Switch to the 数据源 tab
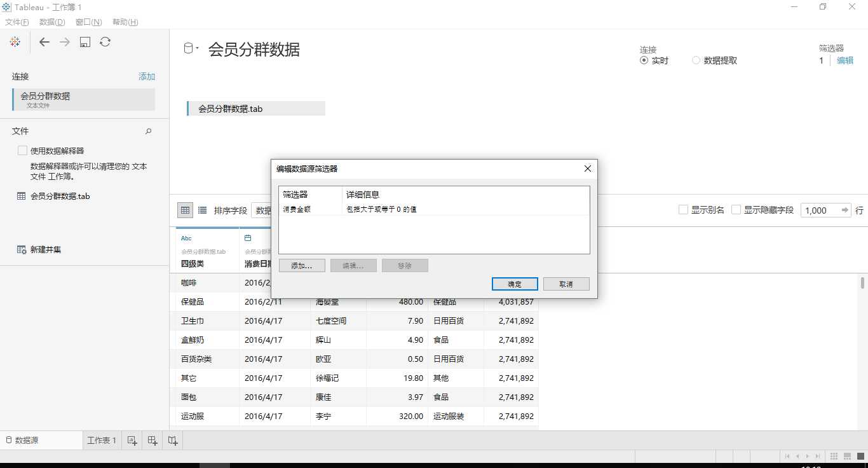Viewport: 868px width, 468px height. point(41,440)
